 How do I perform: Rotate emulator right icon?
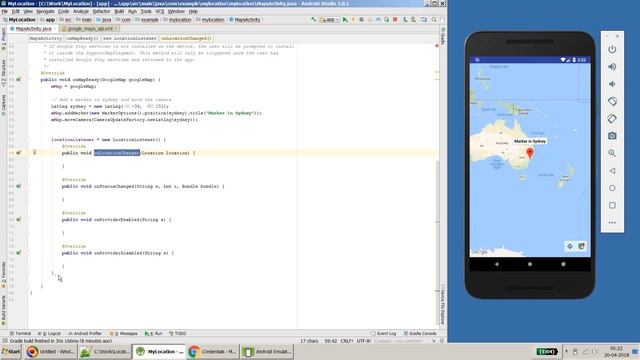tap(612, 119)
